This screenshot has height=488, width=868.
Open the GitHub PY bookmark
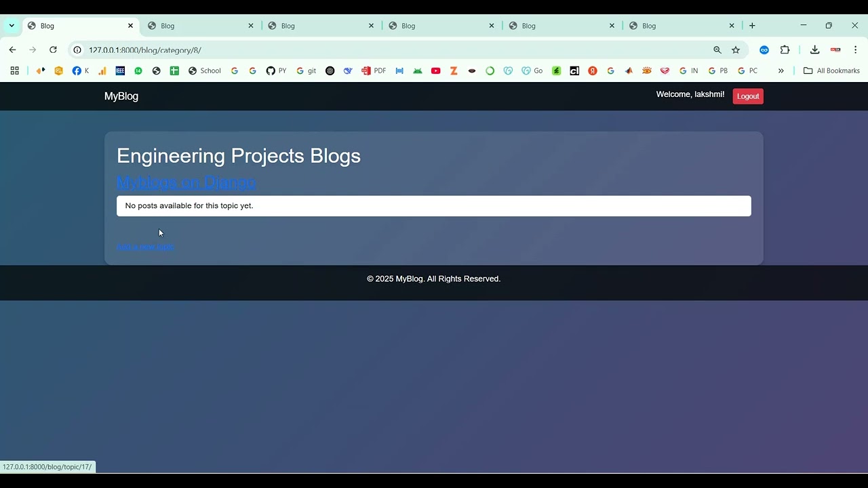tap(277, 70)
